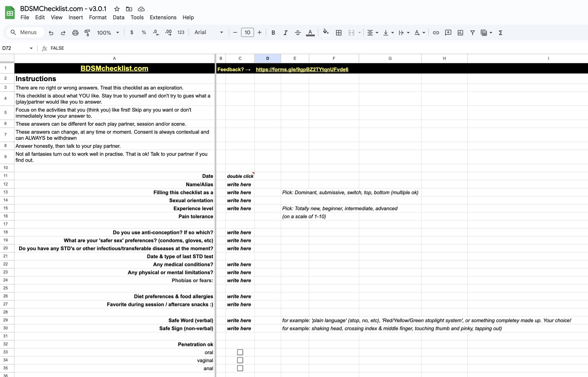
Task: Open the Extensions menu
Action: coord(163,17)
